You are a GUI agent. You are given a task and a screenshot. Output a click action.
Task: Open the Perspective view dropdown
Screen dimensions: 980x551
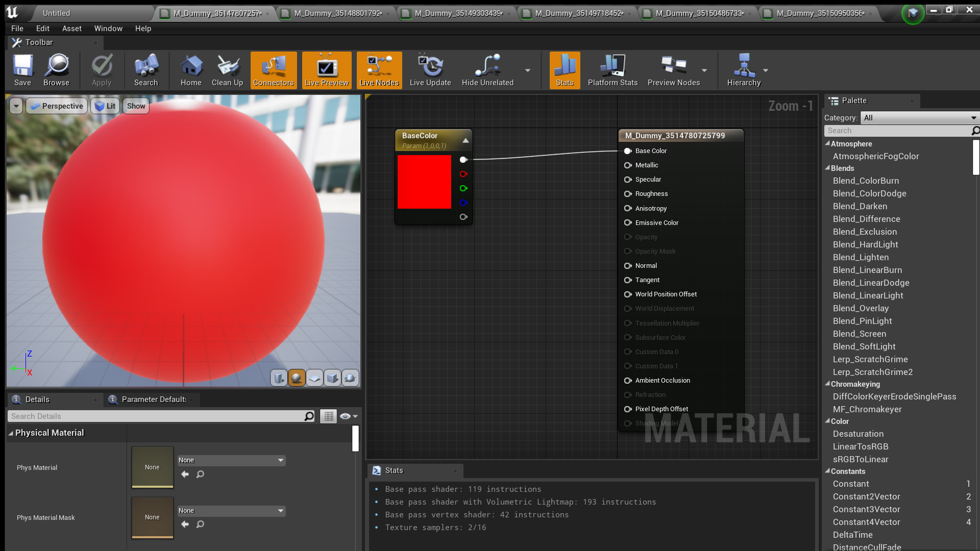click(x=56, y=106)
